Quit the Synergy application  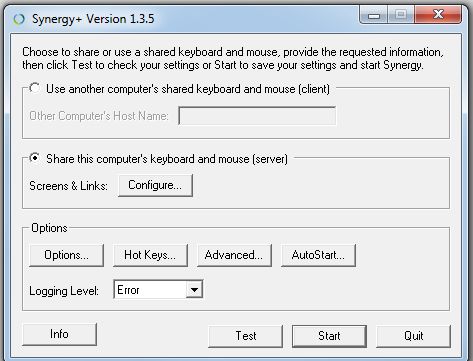pyautogui.click(x=413, y=336)
